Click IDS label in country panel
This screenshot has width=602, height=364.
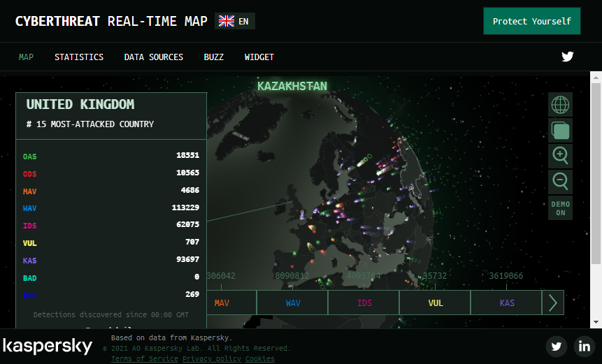pyautogui.click(x=29, y=226)
